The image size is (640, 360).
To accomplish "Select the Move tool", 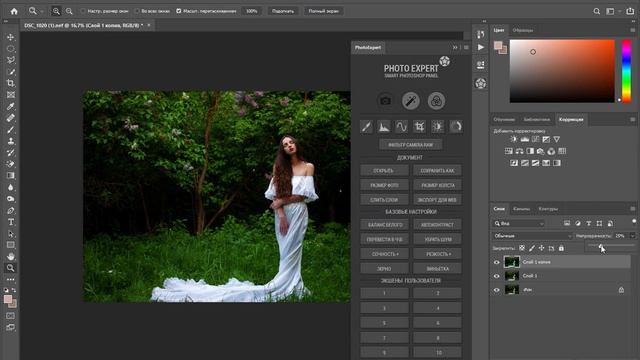I will (11, 37).
